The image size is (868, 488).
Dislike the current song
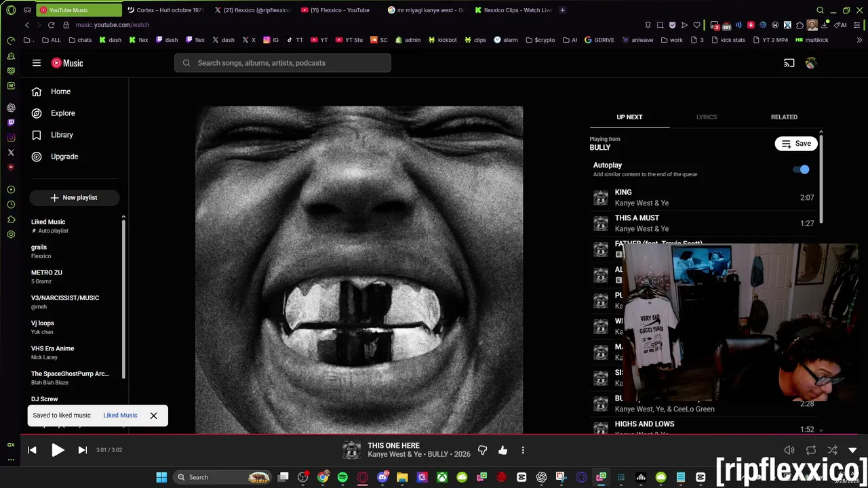482,450
